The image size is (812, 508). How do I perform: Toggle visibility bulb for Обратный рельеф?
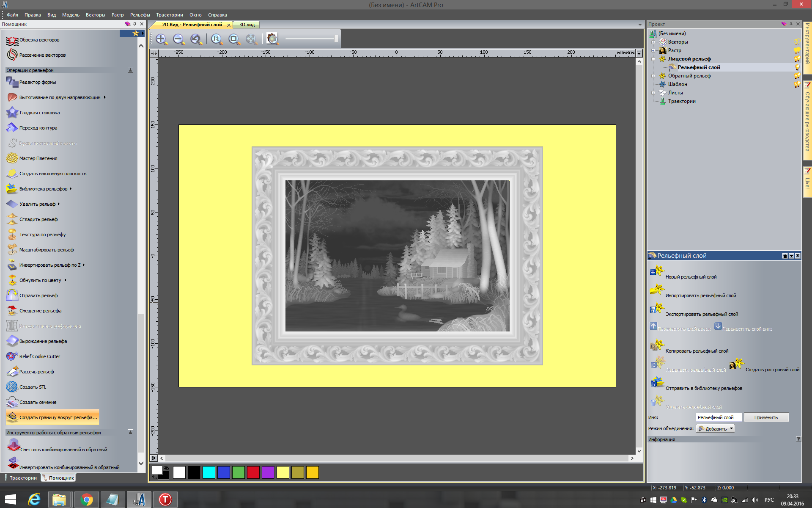click(x=797, y=76)
